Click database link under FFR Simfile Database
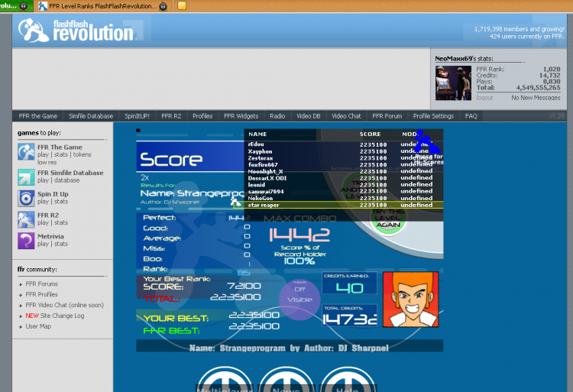573x392 pixels. coord(67,180)
